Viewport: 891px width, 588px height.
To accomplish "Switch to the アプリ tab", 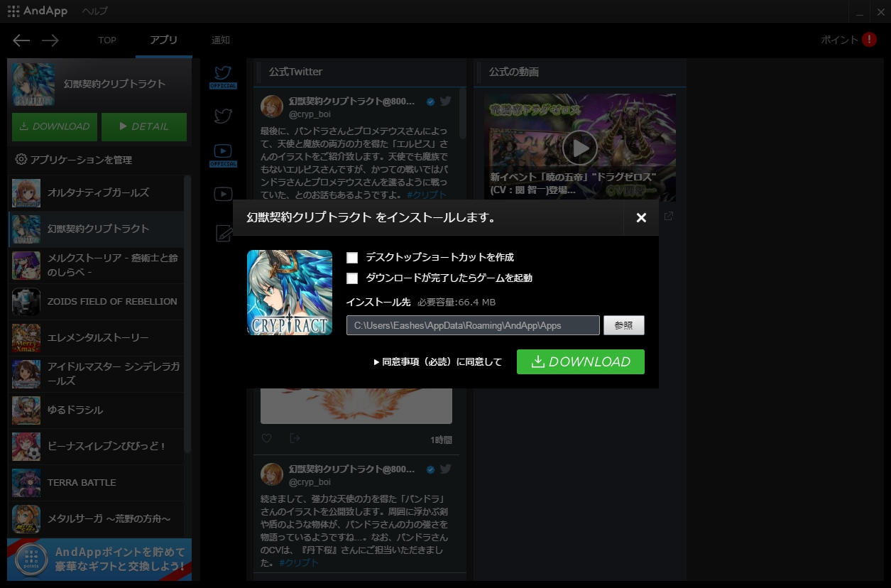I will click(164, 40).
